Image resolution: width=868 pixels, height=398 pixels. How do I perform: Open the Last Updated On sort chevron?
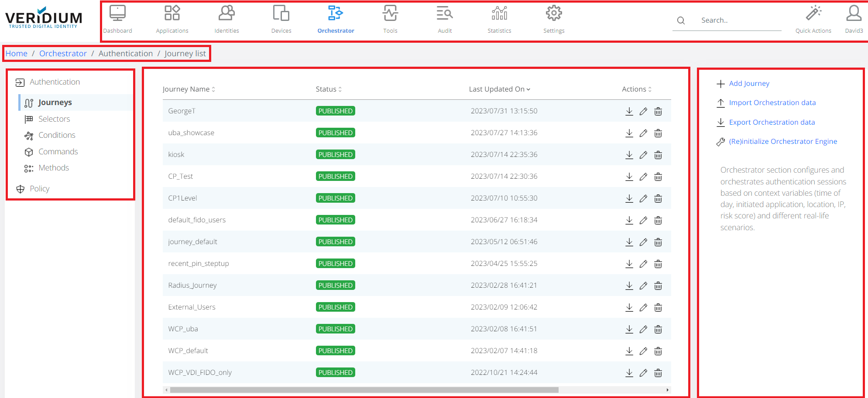pos(528,89)
